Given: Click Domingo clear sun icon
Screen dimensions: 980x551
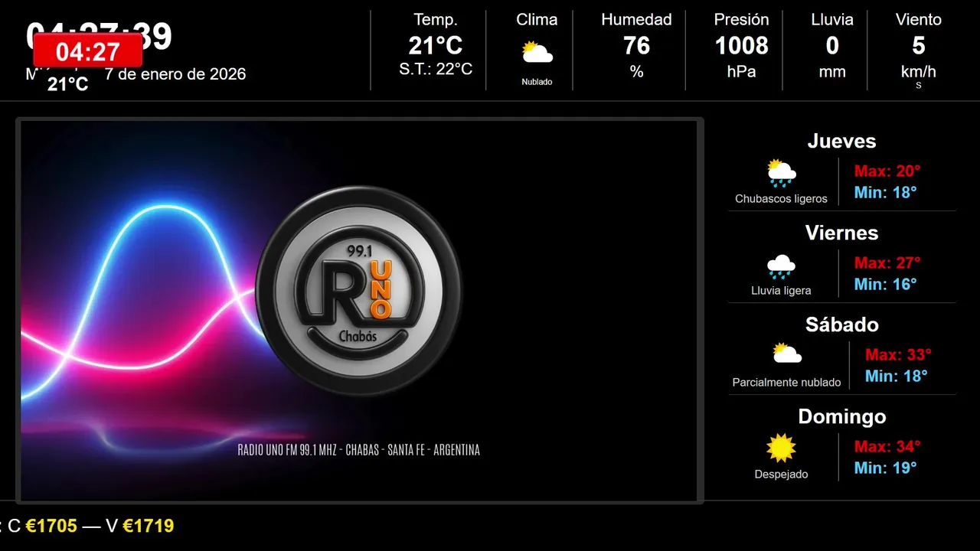Looking at the screenshot, I should 781,448.
